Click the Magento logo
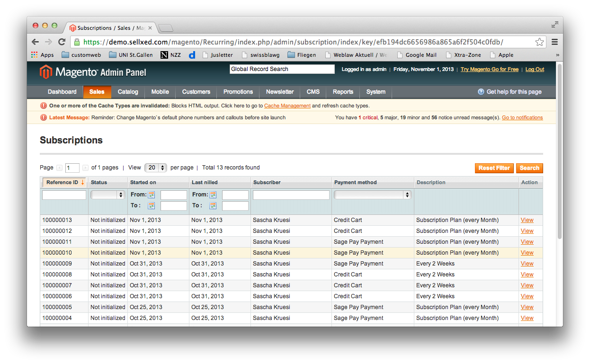 pyautogui.click(x=93, y=72)
